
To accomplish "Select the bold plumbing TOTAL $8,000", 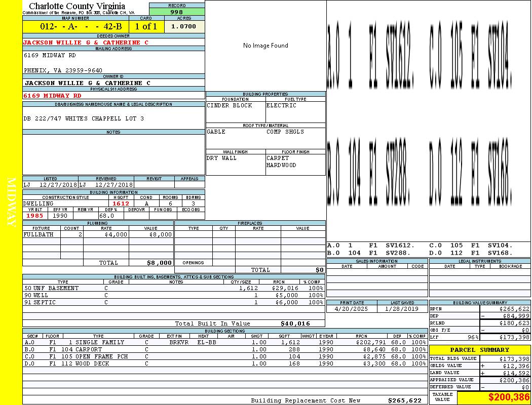I will click(160, 263).
